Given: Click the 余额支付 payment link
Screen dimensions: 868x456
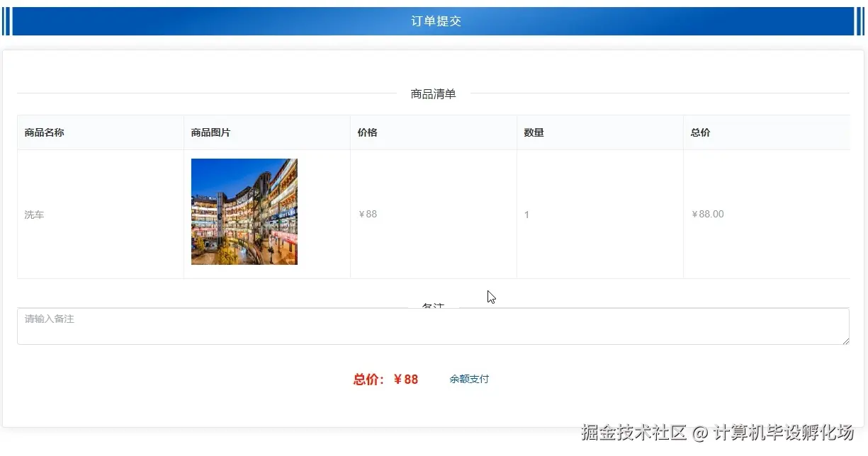Looking at the screenshot, I should [x=469, y=379].
